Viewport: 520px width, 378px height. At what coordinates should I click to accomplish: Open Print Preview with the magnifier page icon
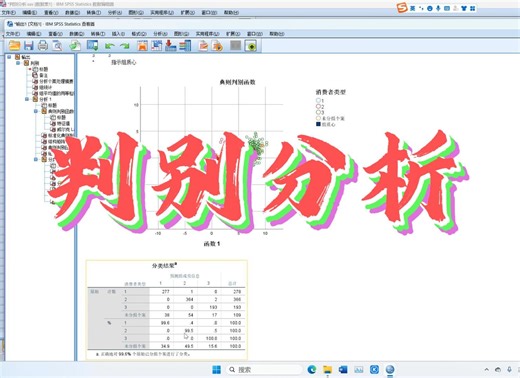[x=57, y=45]
